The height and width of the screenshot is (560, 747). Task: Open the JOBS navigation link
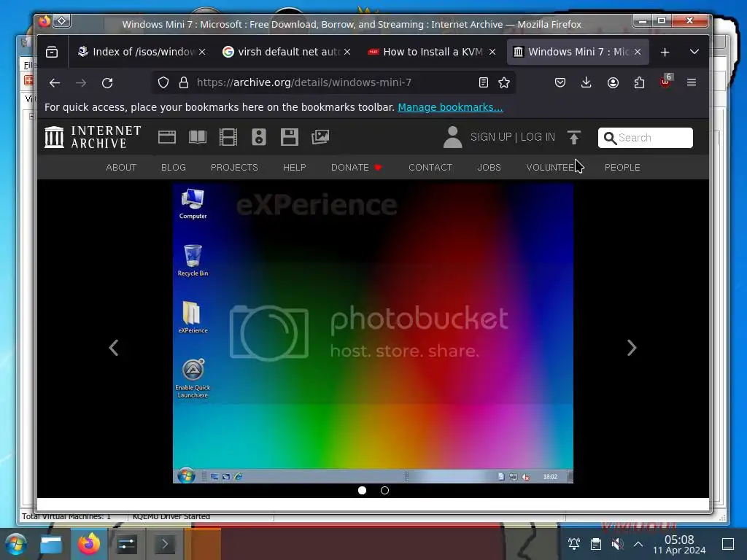click(x=489, y=168)
